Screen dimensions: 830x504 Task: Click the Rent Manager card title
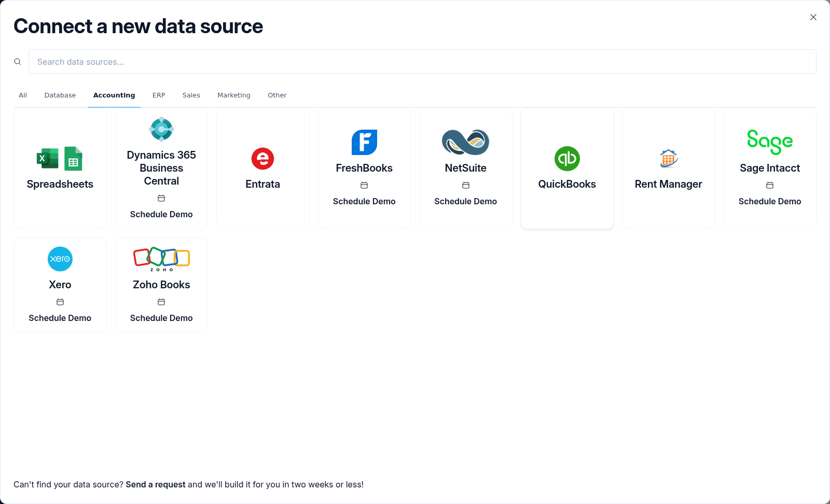[x=669, y=184]
